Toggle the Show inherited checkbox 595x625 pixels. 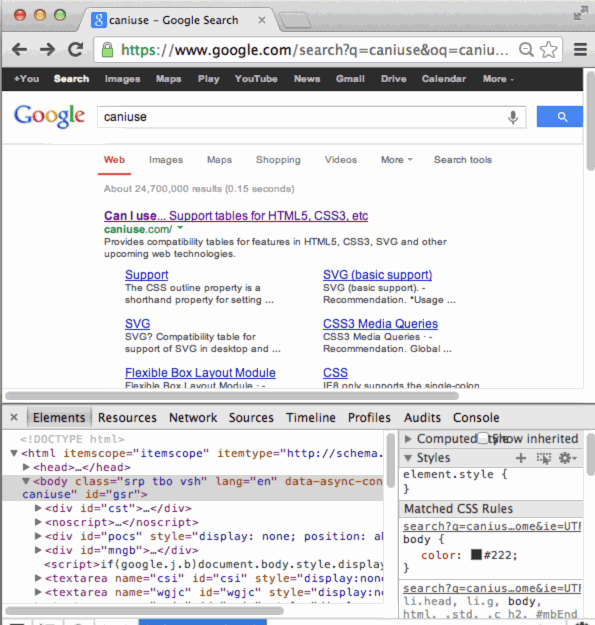tap(483, 438)
